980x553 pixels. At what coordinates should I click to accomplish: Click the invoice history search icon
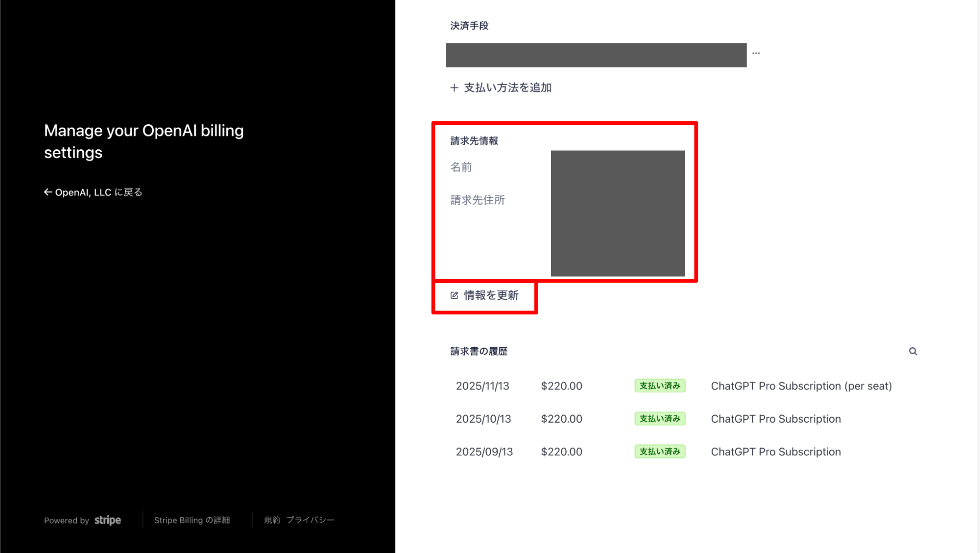tap(913, 351)
